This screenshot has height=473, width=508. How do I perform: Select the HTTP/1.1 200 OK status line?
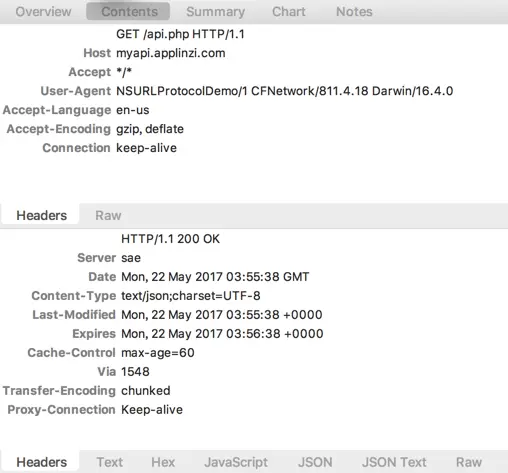tap(170, 239)
